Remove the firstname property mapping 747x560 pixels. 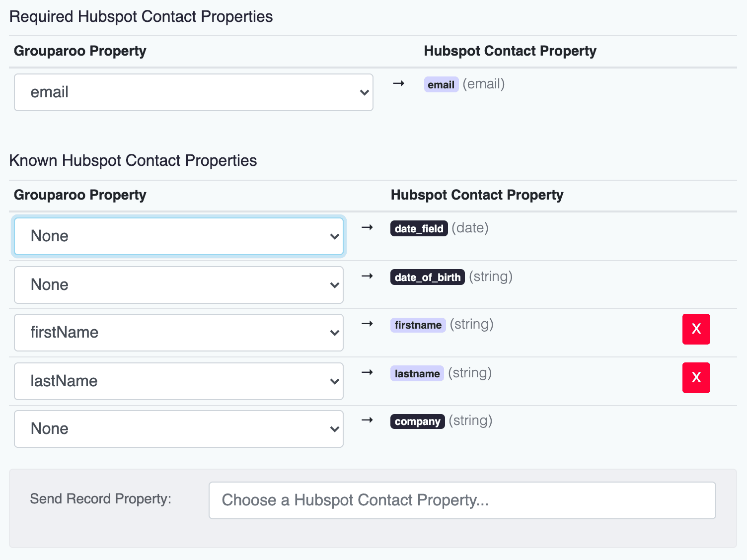click(696, 329)
